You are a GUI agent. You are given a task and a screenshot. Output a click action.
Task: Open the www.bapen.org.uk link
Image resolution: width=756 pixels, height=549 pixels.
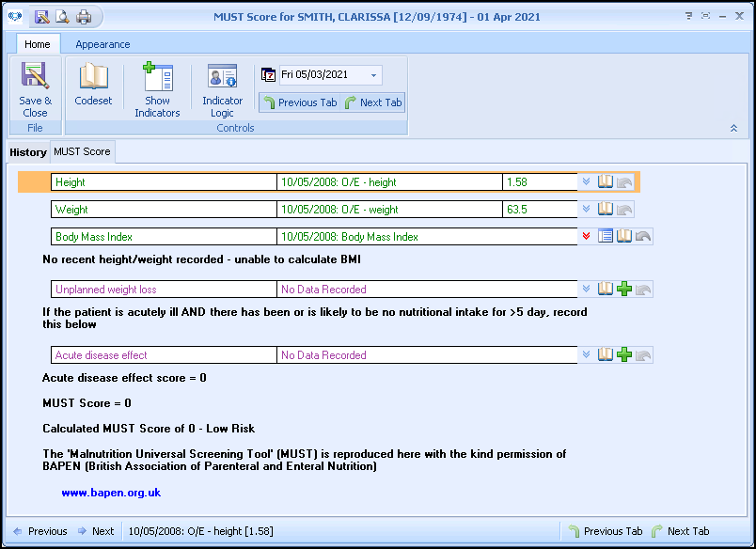(111, 493)
